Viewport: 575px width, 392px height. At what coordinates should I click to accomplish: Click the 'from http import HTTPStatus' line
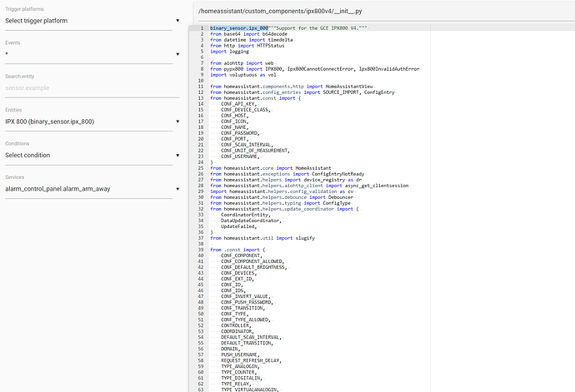point(247,46)
